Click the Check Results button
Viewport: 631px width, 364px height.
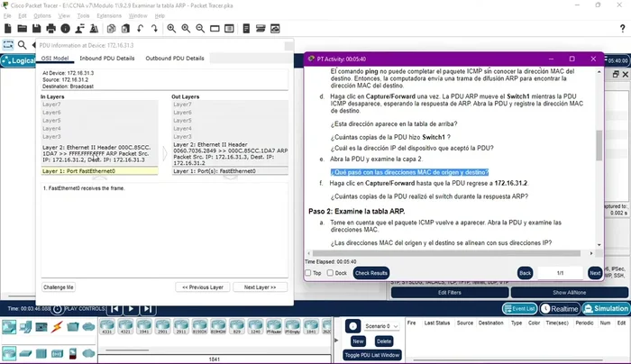click(x=371, y=273)
